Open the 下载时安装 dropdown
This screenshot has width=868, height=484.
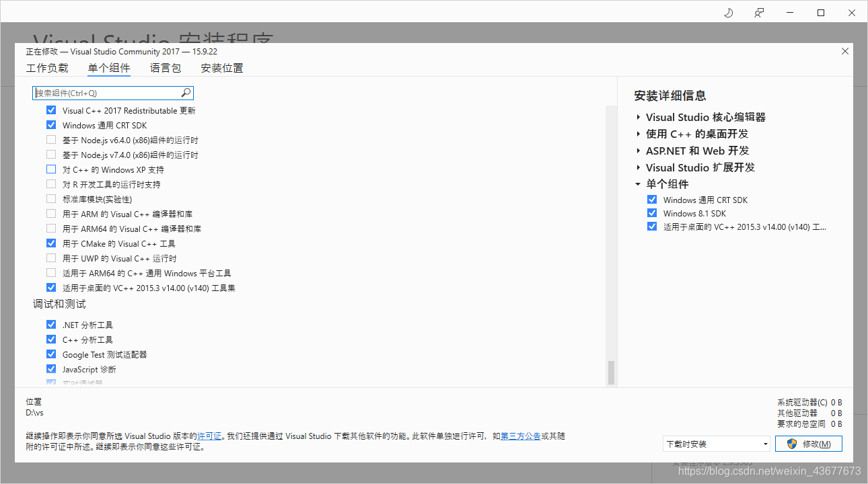coord(716,444)
